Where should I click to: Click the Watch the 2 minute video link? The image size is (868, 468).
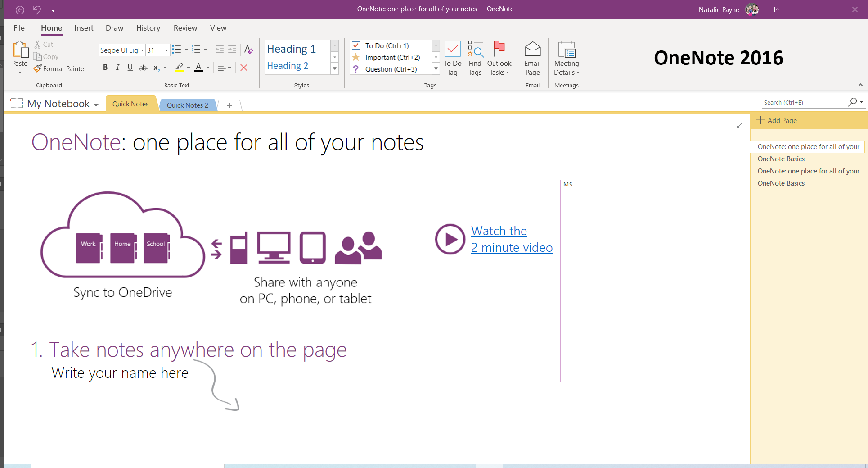tap(512, 239)
